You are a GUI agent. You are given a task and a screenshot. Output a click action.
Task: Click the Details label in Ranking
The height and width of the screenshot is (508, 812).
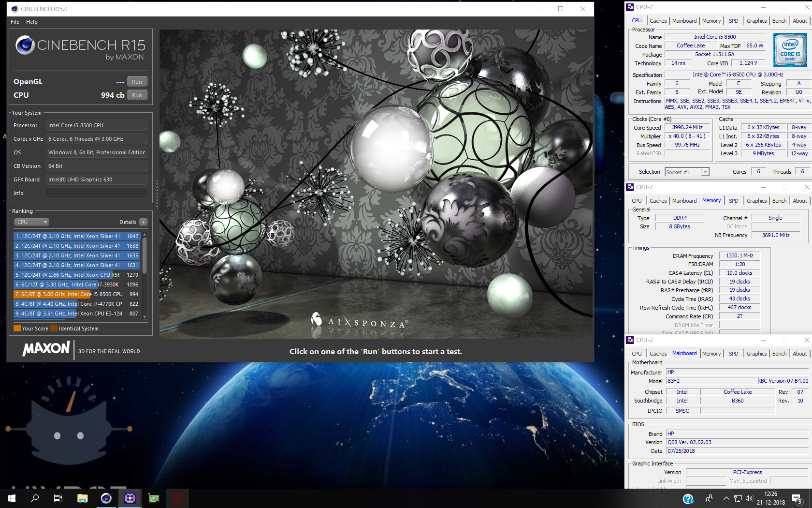tap(128, 222)
